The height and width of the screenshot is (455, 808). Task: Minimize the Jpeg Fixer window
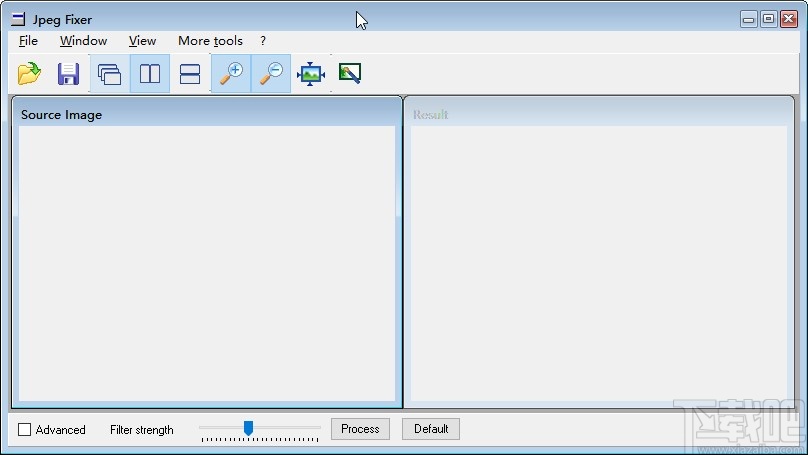[x=749, y=19]
